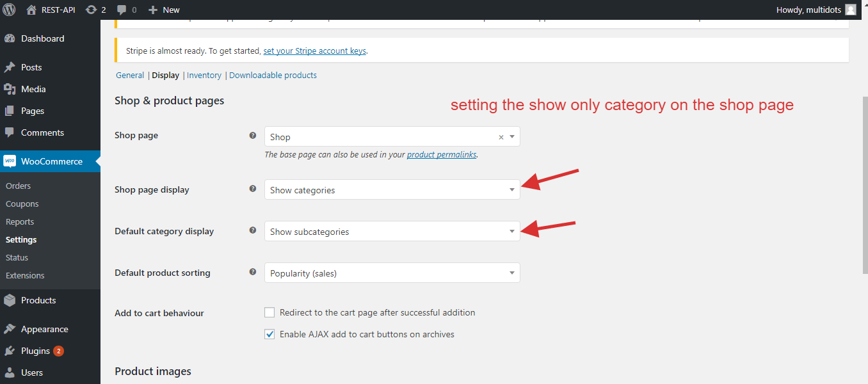Click help tip icon beside Default category display
The height and width of the screenshot is (384, 868).
252,230
